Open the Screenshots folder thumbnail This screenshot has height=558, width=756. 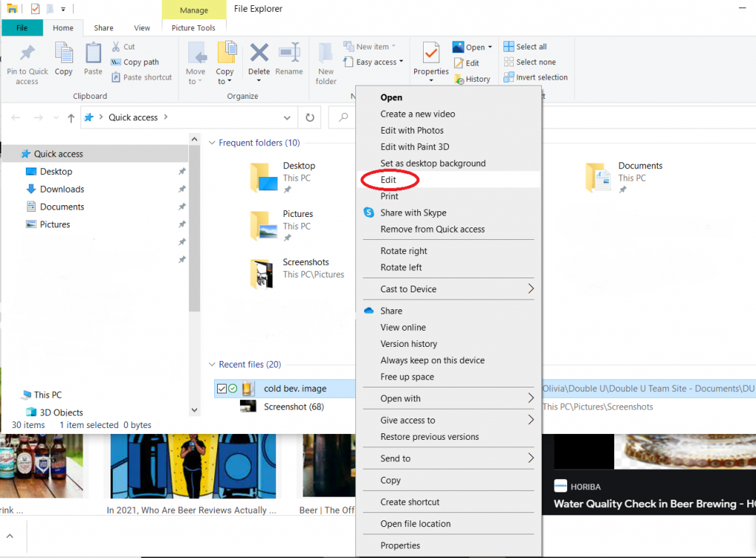pos(262,274)
